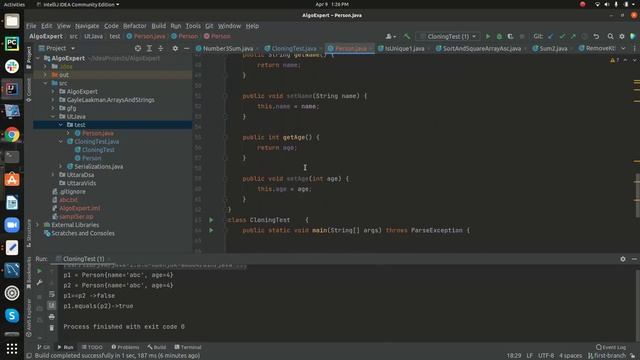Open user account dropdown in toolbar
This screenshot has height=360, width=640.
391,36
